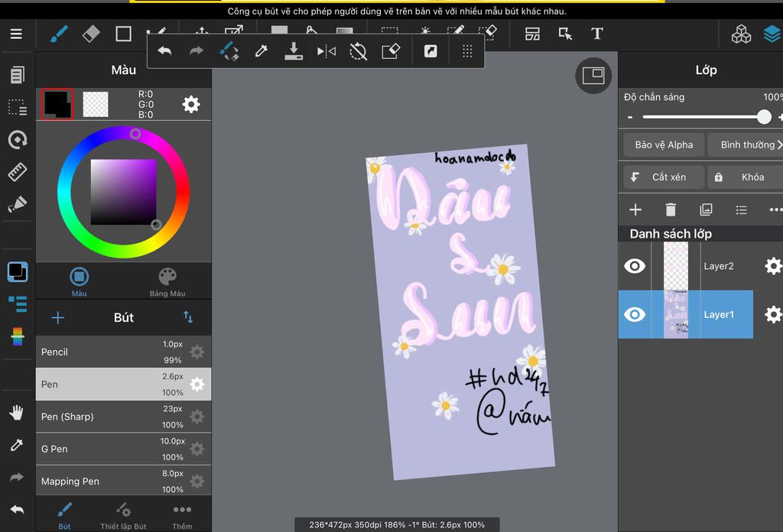Viewport: 783px width, 532px height.
Task: Enter fullscreen from the floating toolbar
Action: (430, 51)
